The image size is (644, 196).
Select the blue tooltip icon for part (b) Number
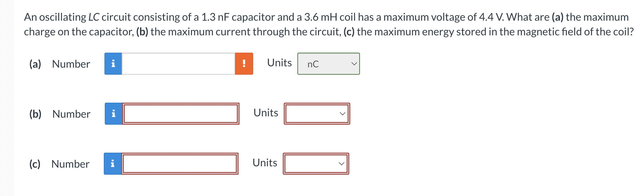113,113
